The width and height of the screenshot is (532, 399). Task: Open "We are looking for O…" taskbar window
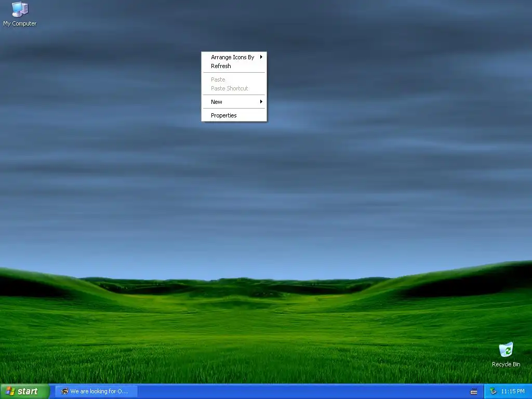(96, 391)
